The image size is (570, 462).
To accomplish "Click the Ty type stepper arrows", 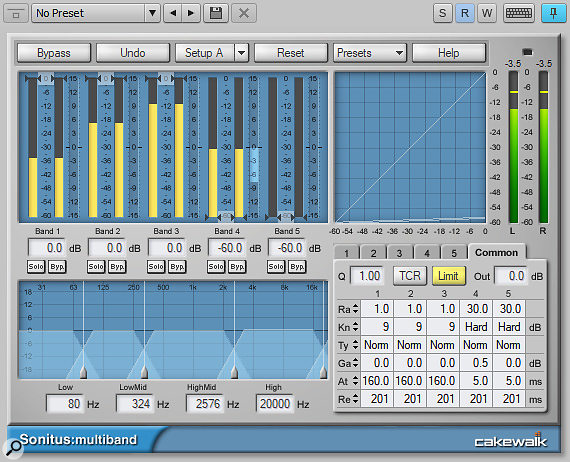I will pyautogui.click(x=356, y=345).
